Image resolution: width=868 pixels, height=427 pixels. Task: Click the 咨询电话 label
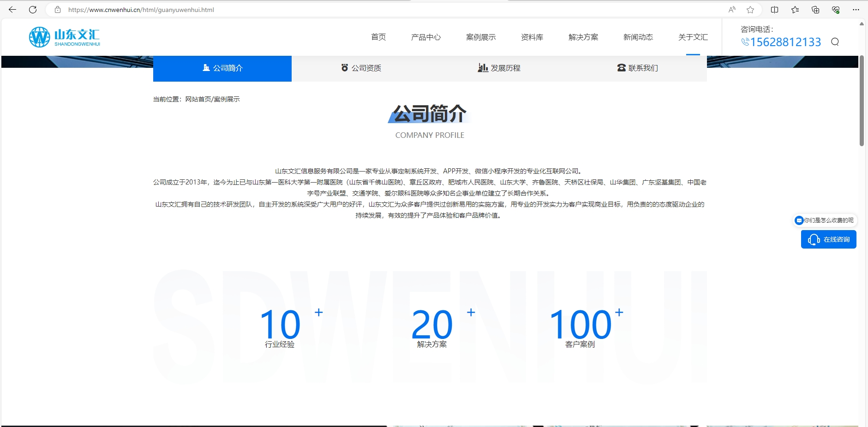pyautogui.click(x=757, y=29)
